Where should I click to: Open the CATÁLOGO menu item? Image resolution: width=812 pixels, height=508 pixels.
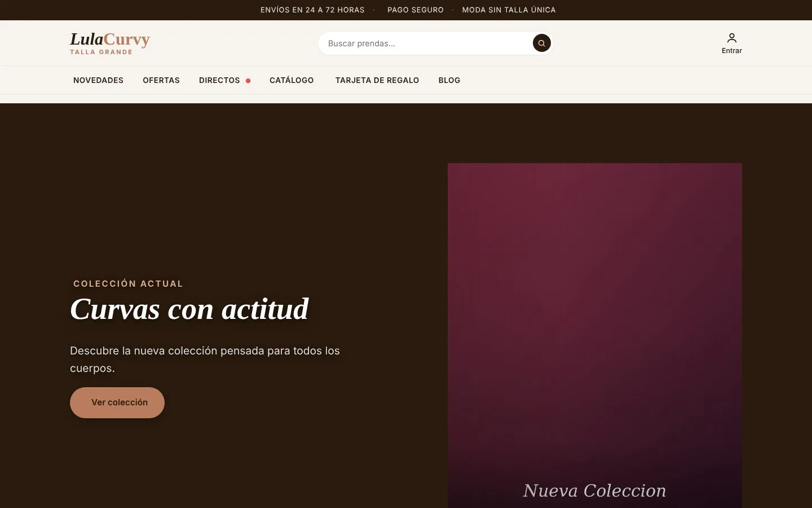292,80
